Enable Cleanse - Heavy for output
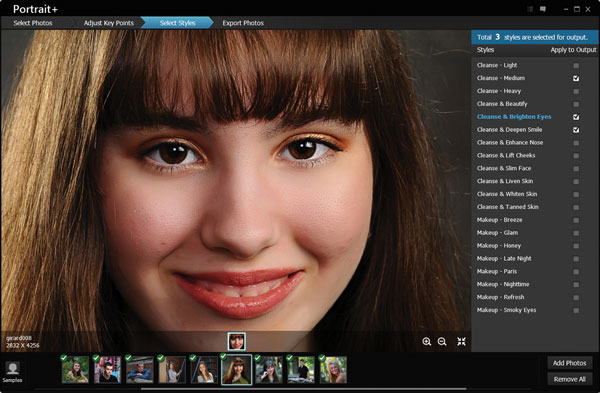 576,91
